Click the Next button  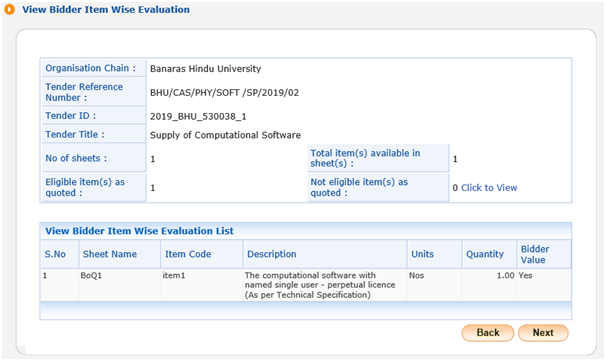pyautogui.click(x=543, y=333)
